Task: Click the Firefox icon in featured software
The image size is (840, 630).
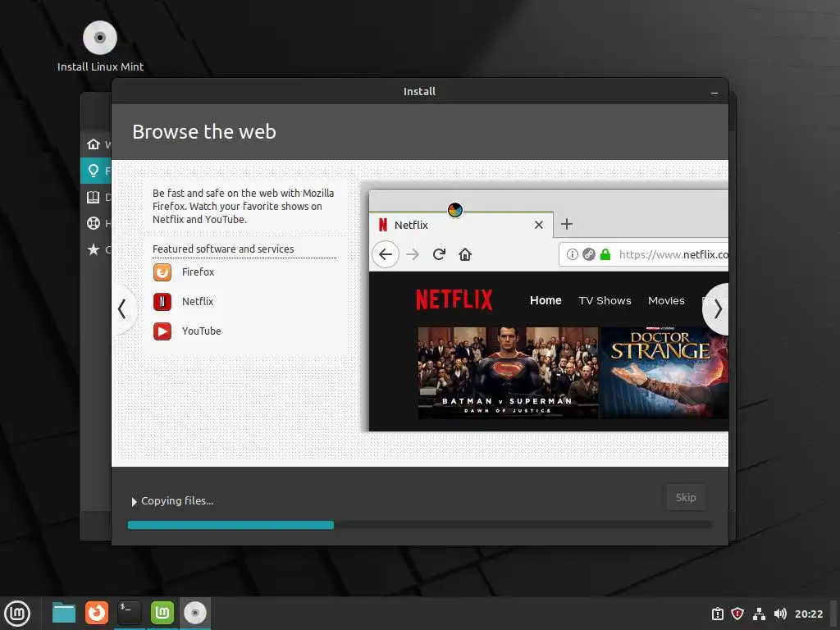Action: pyautogui.click(x=162, y=272)
